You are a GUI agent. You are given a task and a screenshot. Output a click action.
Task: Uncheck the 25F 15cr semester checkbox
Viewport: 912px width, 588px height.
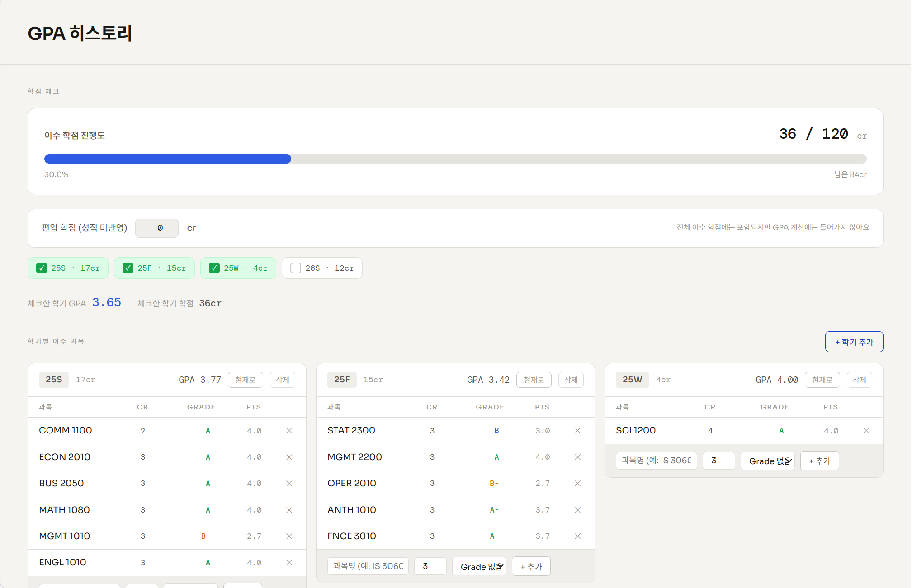[128, 268]
